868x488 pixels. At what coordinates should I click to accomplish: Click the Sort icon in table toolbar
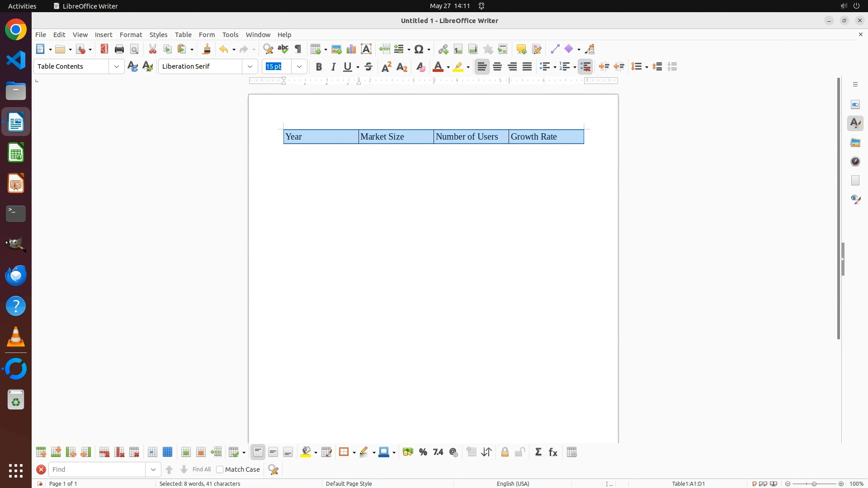coord(487,452)
